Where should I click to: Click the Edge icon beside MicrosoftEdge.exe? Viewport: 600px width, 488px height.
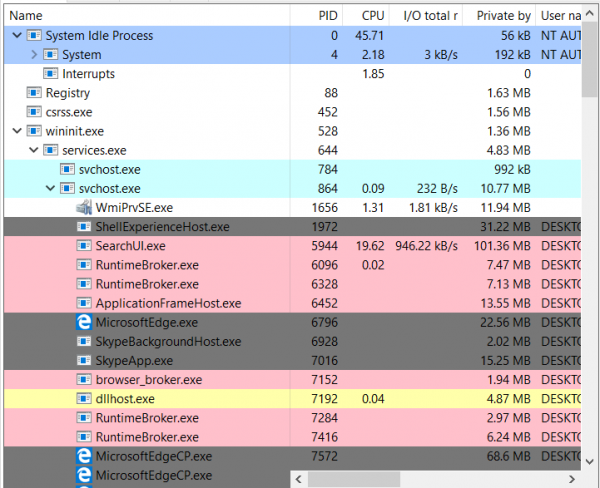(x=85, y=322)
